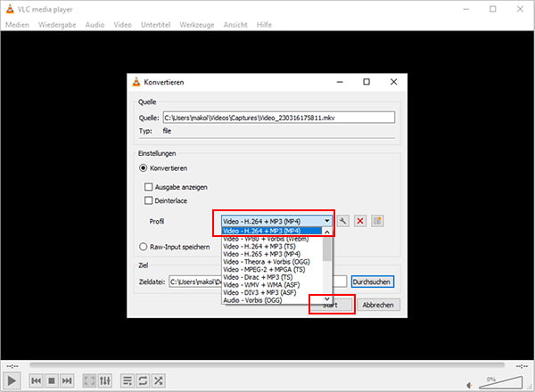Open the Video menu

coord(122,25)
